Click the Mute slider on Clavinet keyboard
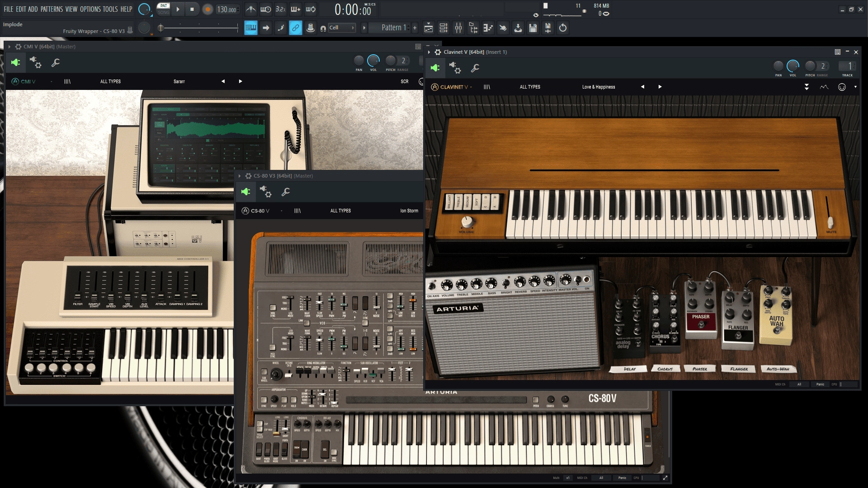This screenshot has width=868, height=488. pos(830,222)
